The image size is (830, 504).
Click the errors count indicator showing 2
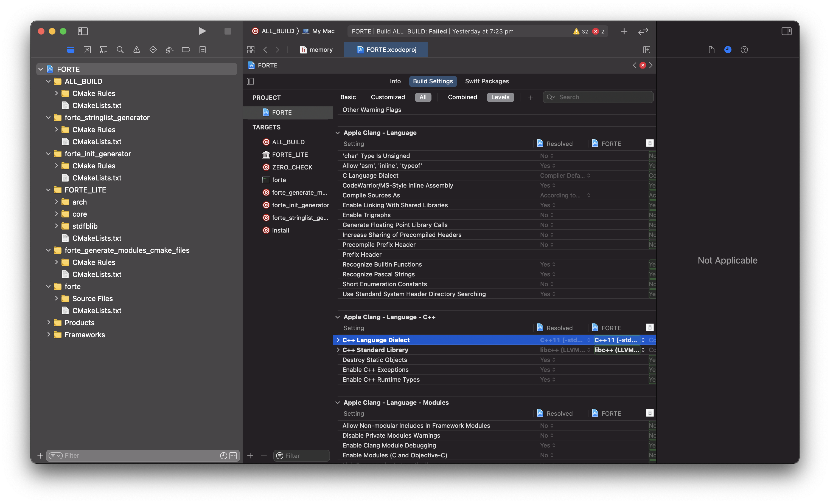(x=598, y=31)
